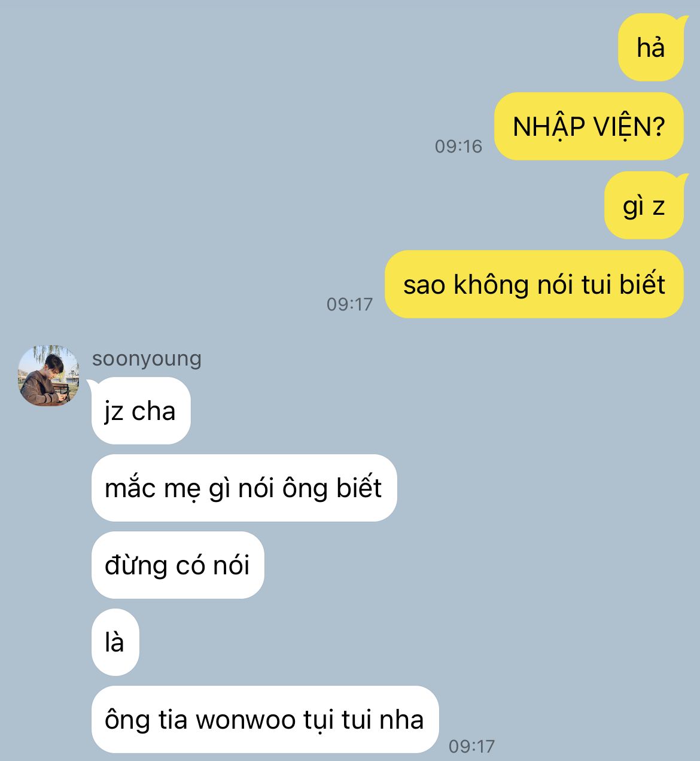Screen dimensions: 700x761
Task: Tap the "sao không nói tui biết" bubble
Action: coord(534,284)
